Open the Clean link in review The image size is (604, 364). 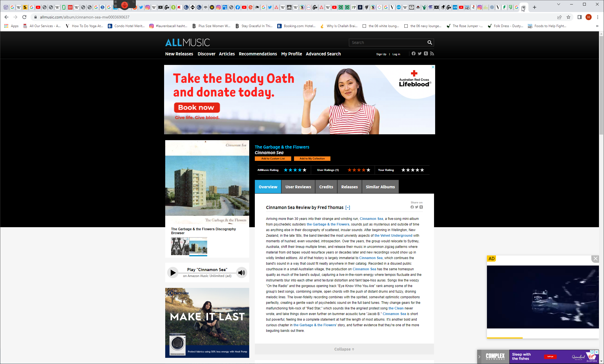[396, 308]
